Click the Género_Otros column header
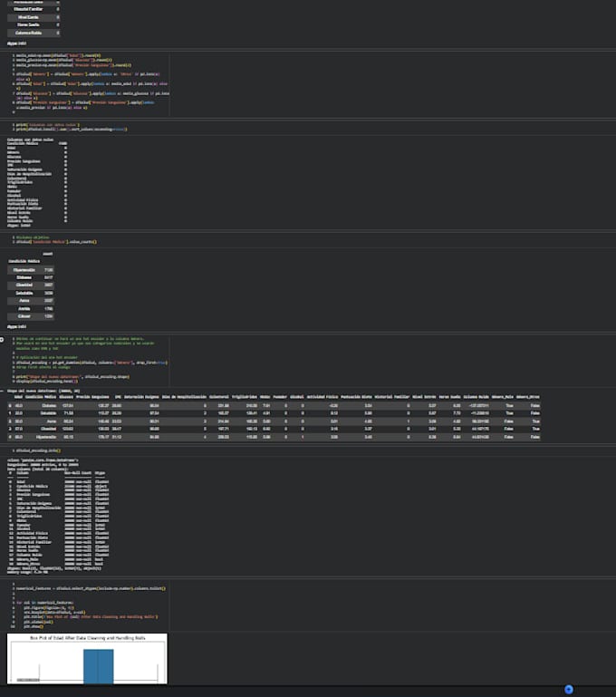Screen dimensions: 616x697 pyautogui.click(x=528, y=397)
